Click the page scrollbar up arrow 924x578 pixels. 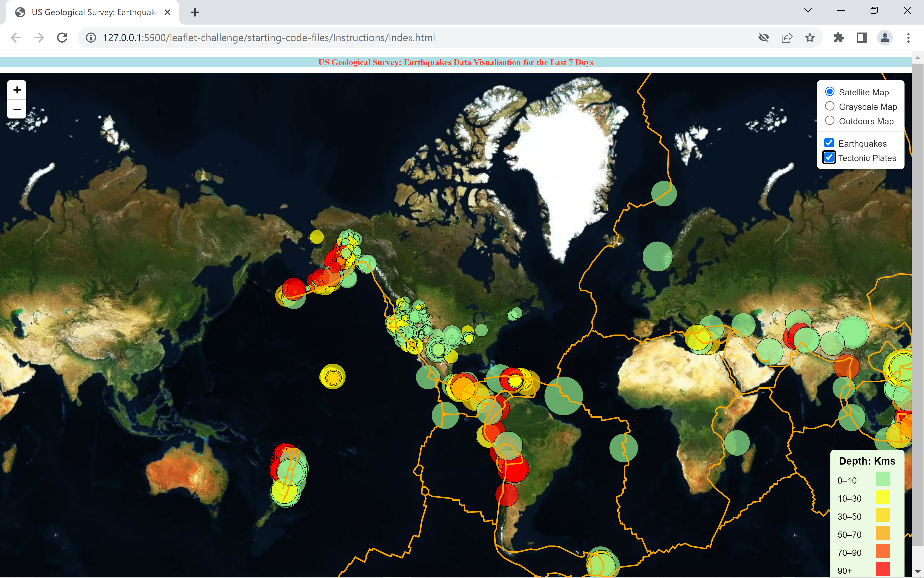point(918,58)
